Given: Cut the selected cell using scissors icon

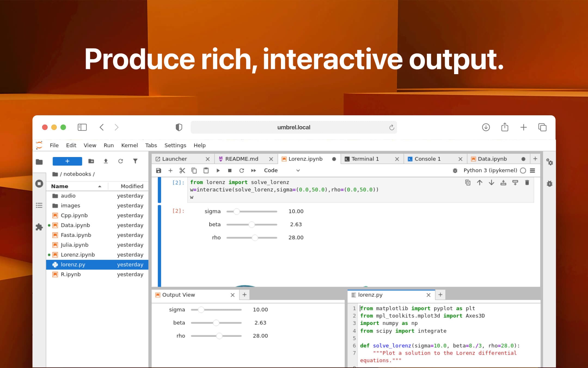Looking at the screenshot, I should (182, 170).
